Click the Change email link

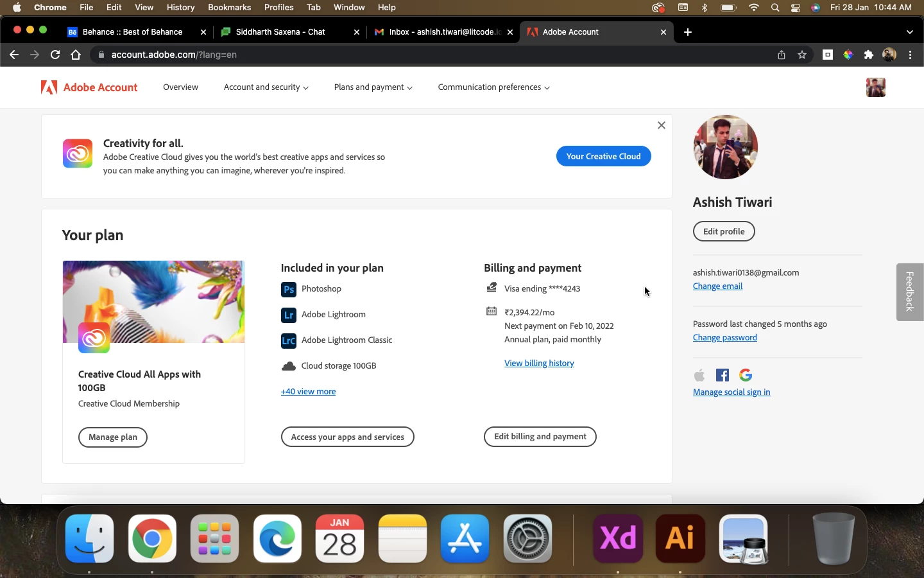[717, 286]
